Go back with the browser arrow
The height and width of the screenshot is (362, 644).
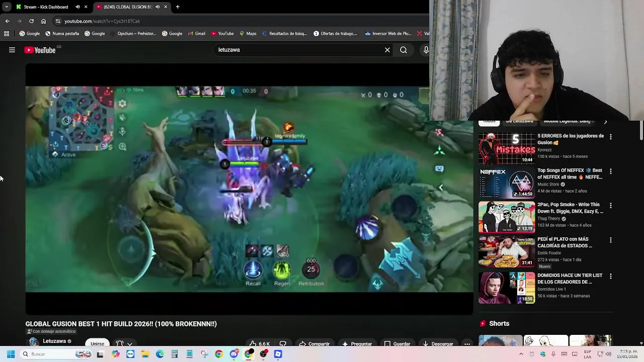click(x=7, y=21)
